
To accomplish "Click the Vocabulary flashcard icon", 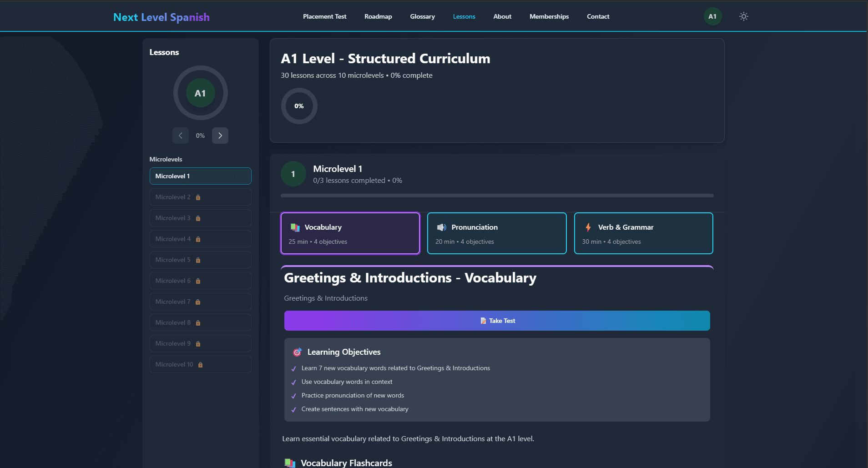I will 295,227.
